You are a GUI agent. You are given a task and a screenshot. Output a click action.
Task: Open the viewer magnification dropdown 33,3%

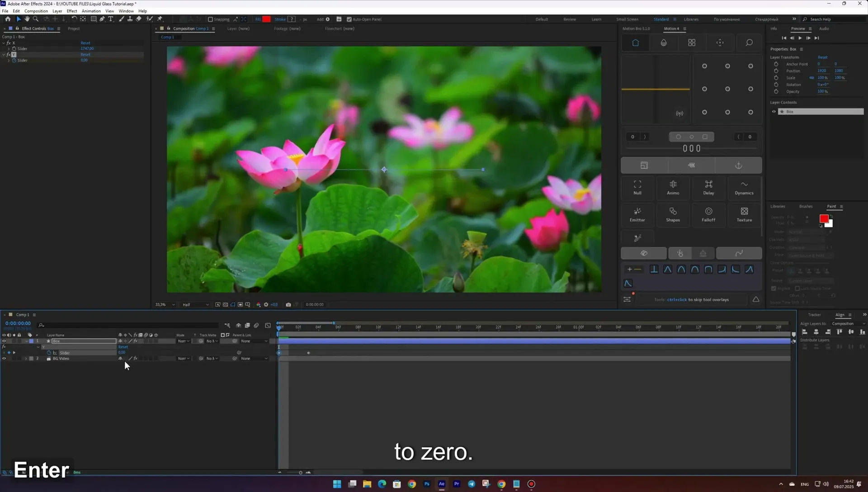[165, 305]
